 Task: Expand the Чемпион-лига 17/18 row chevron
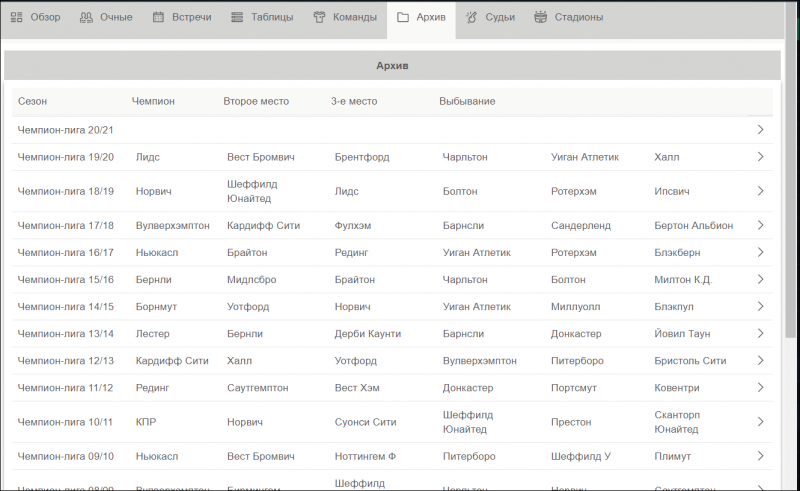tap(760, 225)
